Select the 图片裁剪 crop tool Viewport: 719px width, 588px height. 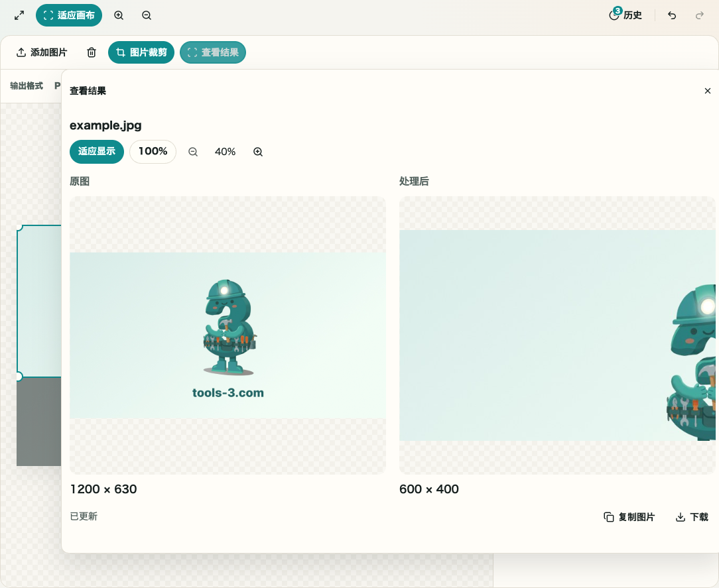point(141,52)
